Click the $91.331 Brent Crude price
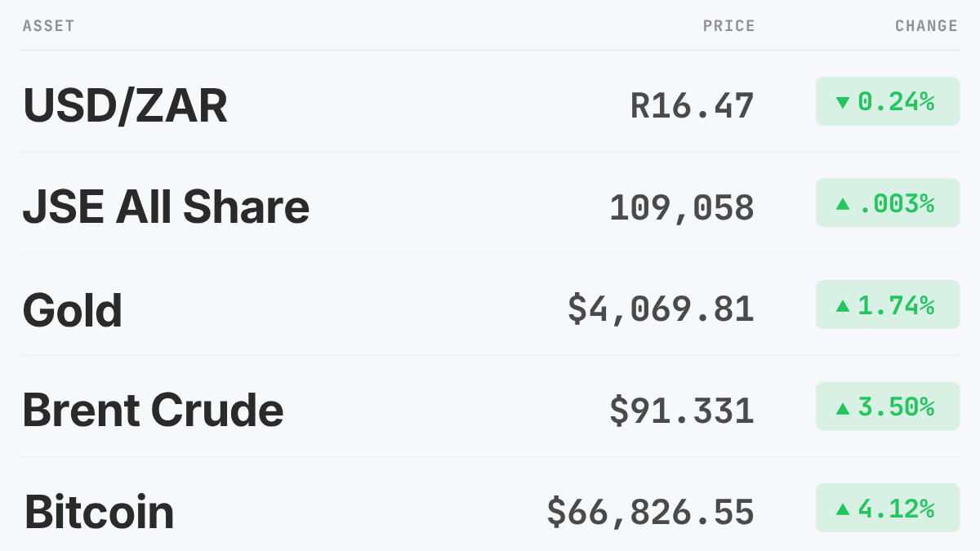This screenshot has width=980, height=551. [682, 410]
